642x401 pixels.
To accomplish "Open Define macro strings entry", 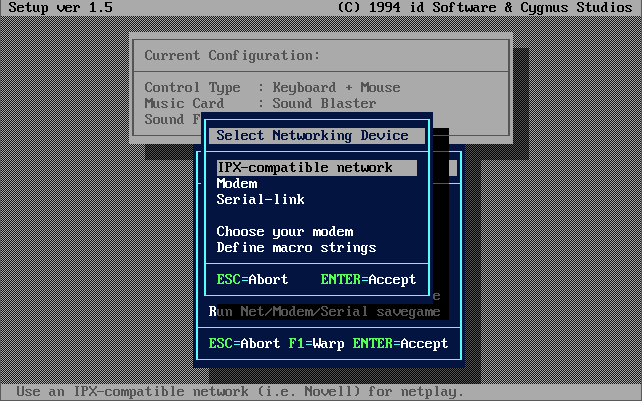I will click(x=296, y=248).
